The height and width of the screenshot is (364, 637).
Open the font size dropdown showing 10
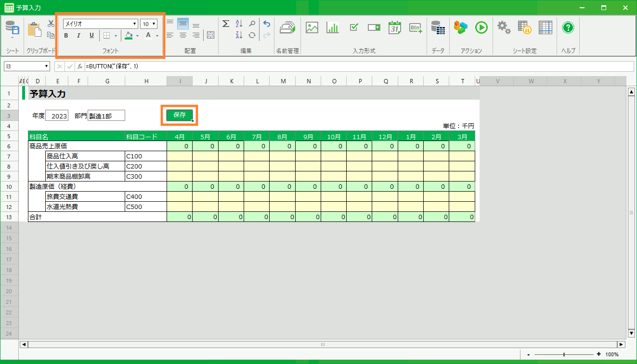click(154, 24)
